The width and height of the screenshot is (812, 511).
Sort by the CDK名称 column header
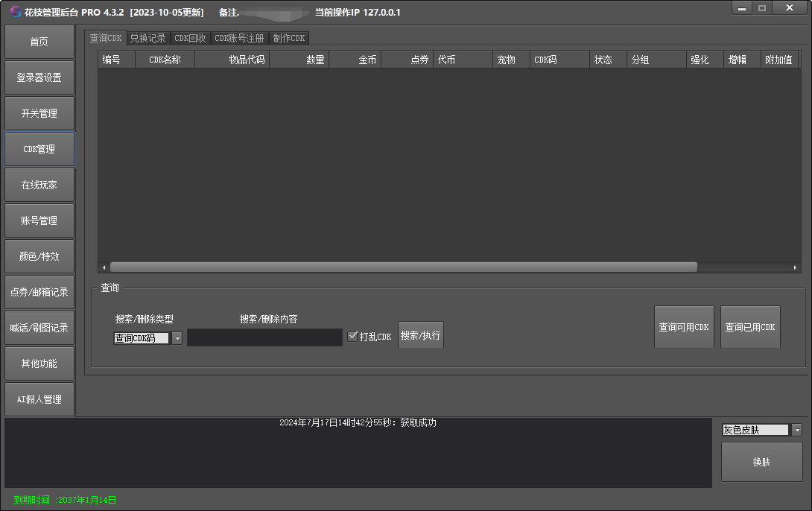[165, 60]
